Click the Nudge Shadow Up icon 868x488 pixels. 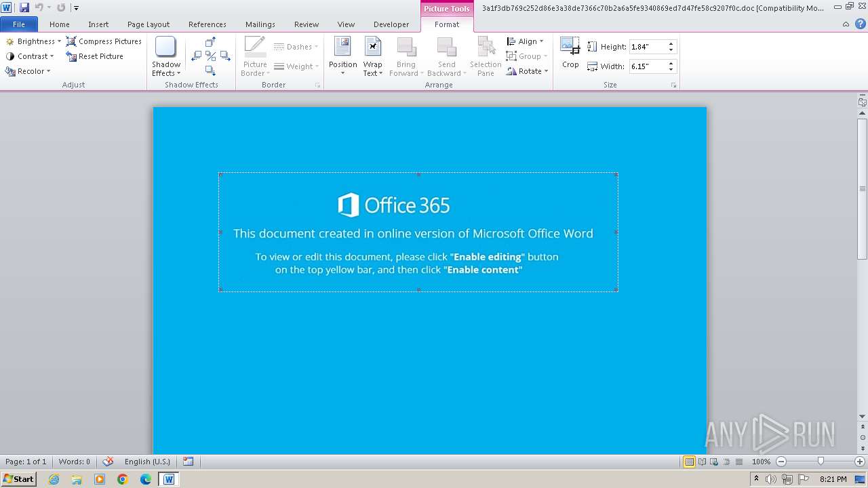pyautogui.click(x=210, y=42)
